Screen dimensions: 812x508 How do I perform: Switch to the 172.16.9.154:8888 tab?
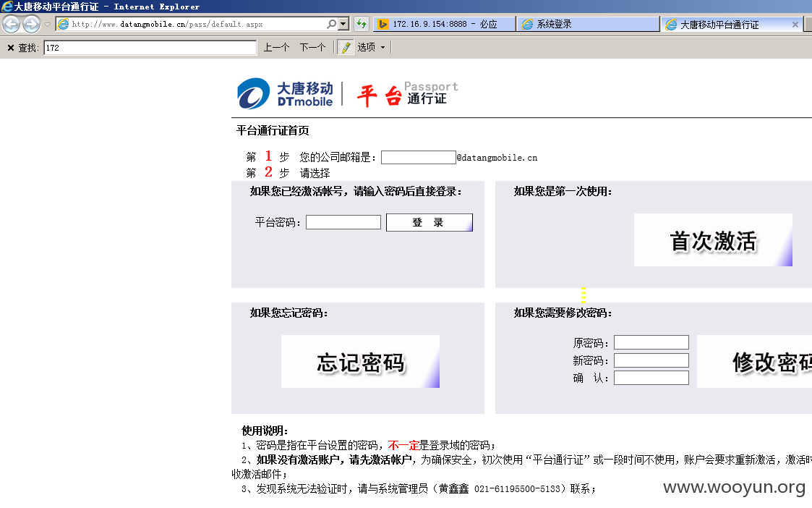point(444,25)
